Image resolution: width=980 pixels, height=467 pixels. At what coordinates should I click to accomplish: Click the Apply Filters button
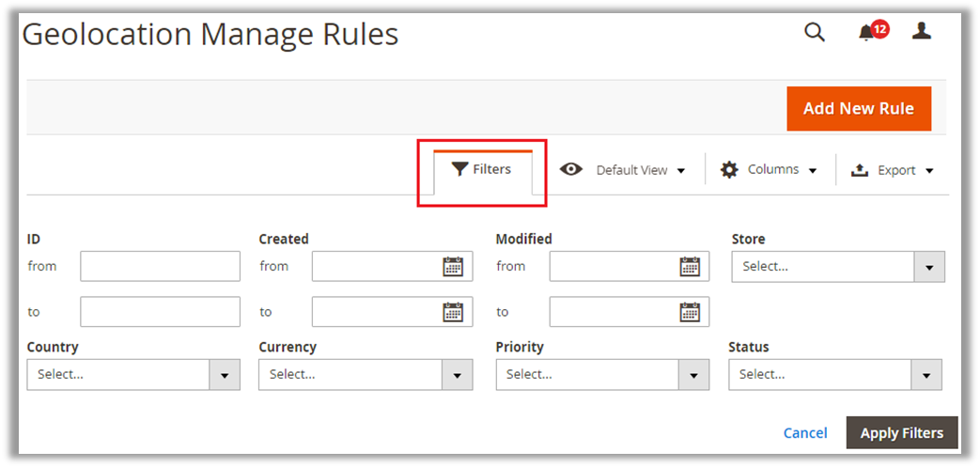[901, 433]
